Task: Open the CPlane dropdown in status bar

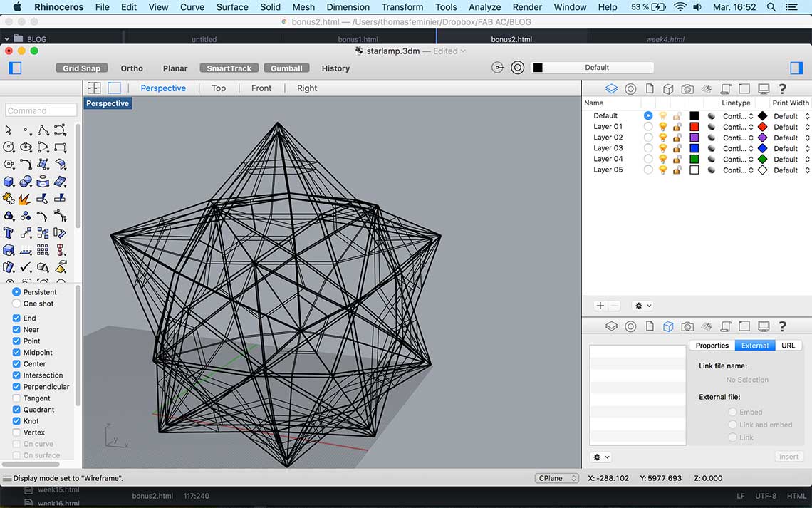Action: 557,478
